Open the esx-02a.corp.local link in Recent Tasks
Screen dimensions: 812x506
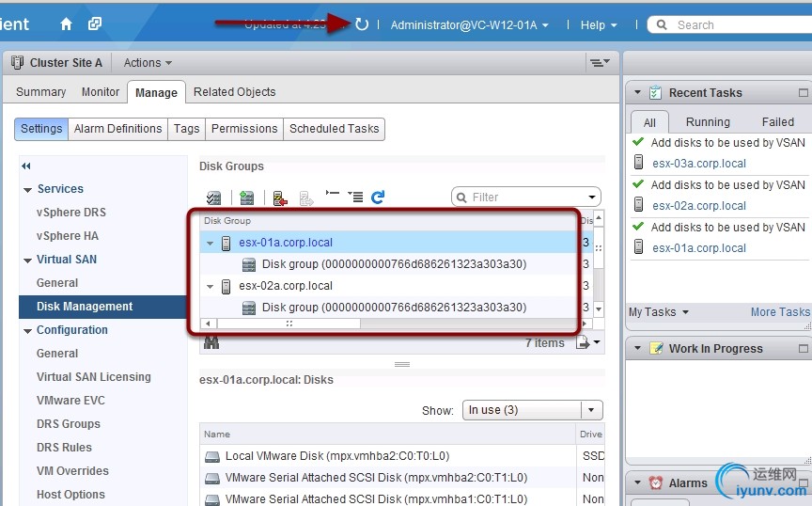699,206
